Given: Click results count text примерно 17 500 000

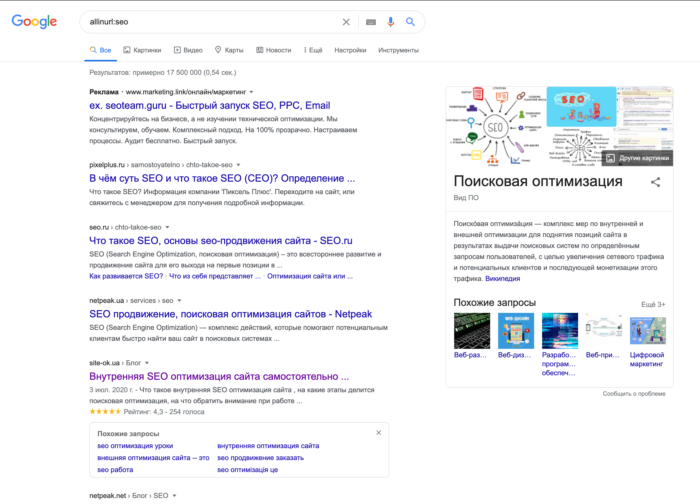Looking at the screenshot, I should pos(167,72).
